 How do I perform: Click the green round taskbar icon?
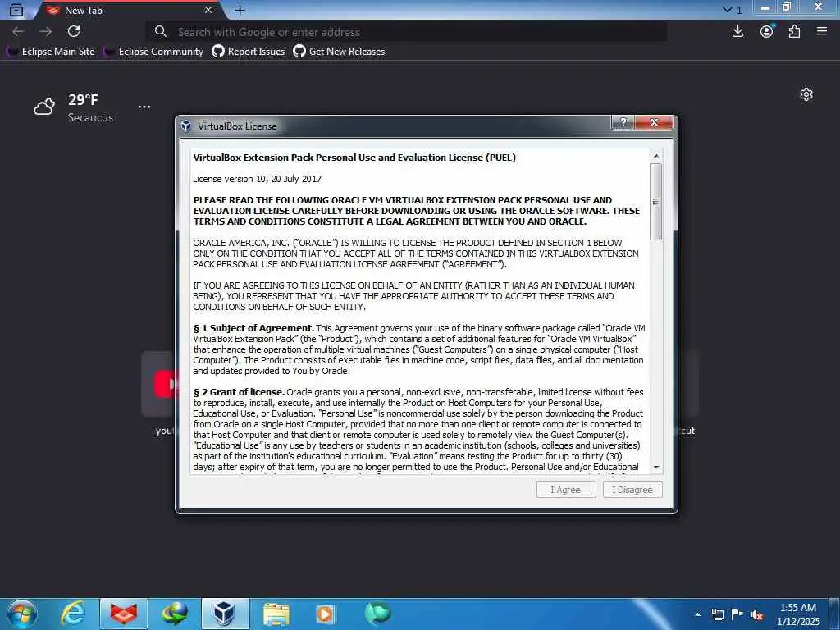pos(377,614)
